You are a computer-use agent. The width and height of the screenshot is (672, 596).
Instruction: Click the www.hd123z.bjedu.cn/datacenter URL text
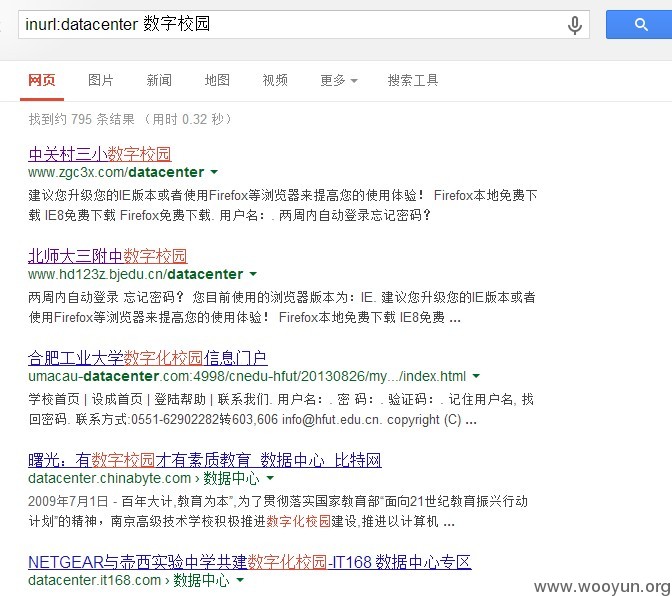tap(135, 274)
